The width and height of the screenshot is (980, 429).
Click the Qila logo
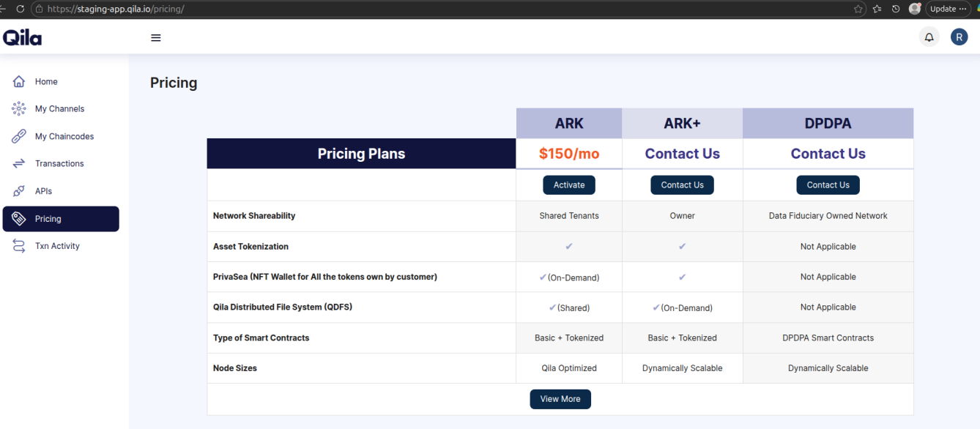22,37
